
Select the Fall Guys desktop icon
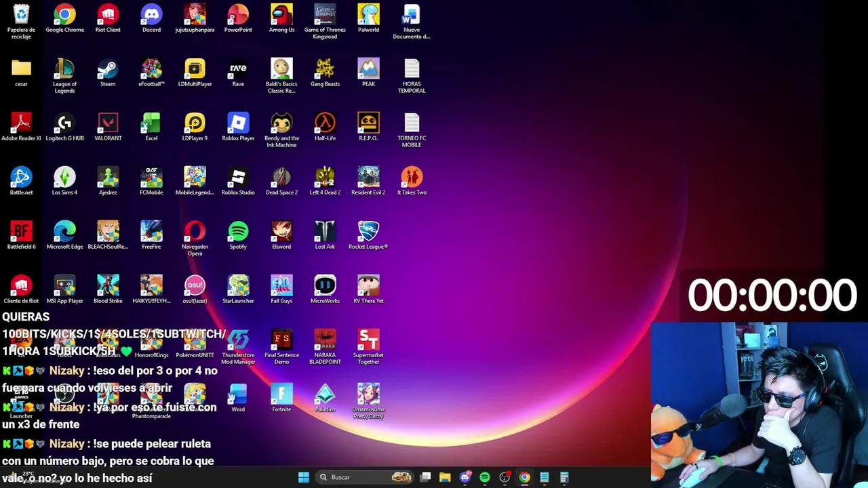click(281, 290)
